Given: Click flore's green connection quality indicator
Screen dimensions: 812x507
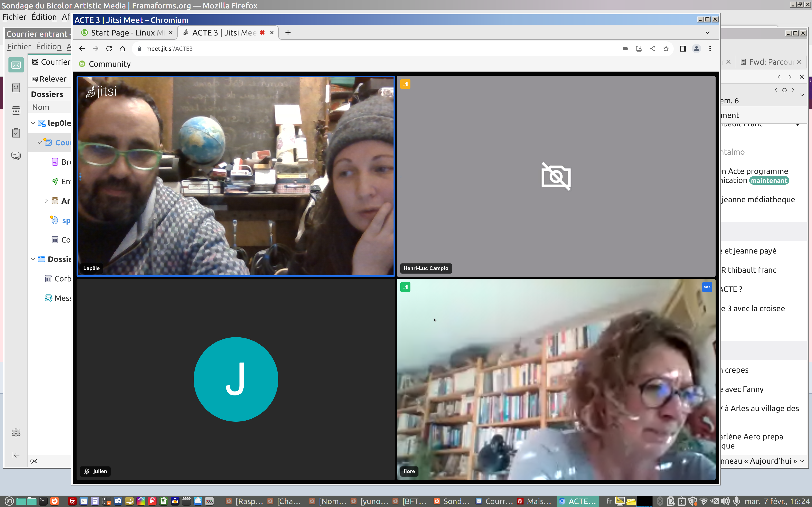Looking at the screenshot, I should coord(405,287).
